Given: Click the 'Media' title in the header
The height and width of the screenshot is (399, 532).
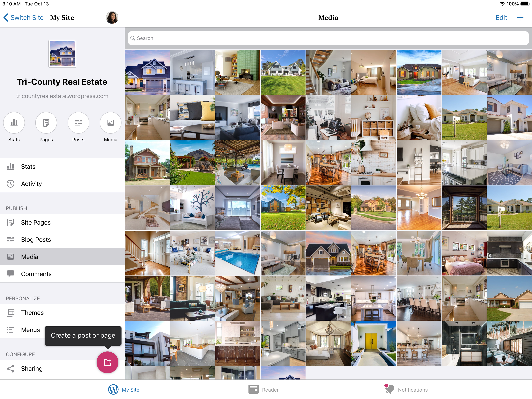Looking at the screenshot, I should click(x=328, y=18).
